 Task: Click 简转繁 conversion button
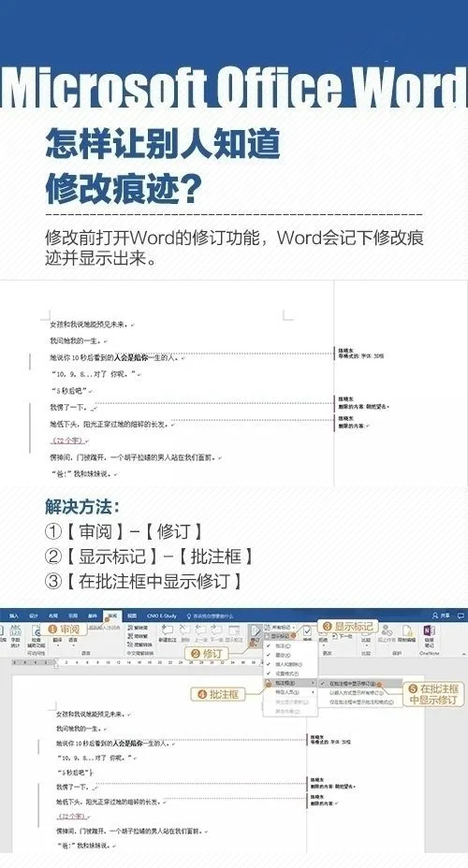[138, 636]
